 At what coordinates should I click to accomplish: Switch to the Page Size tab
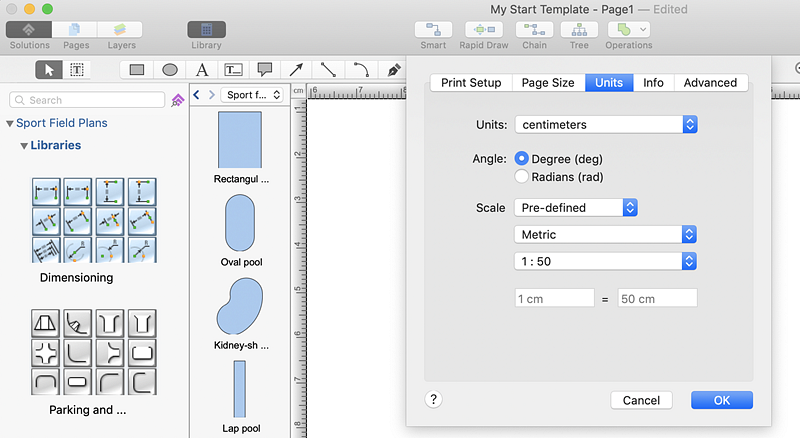[548, 83]
